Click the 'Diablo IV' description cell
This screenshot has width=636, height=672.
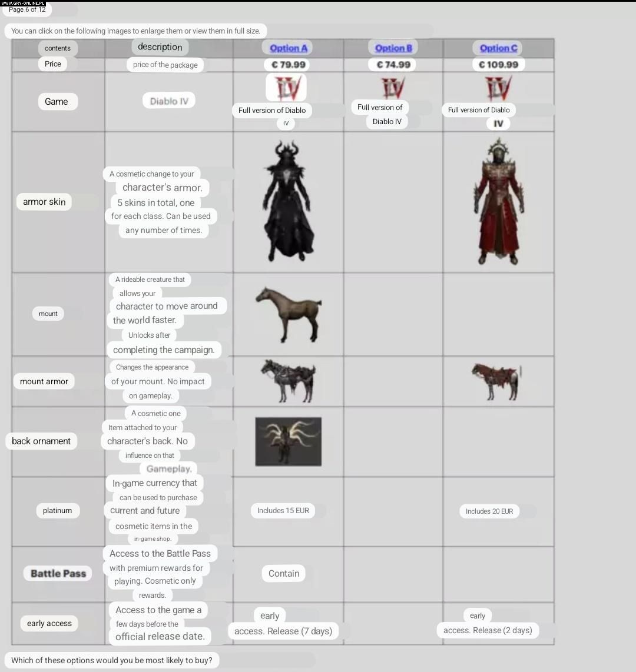pos(169,101)
